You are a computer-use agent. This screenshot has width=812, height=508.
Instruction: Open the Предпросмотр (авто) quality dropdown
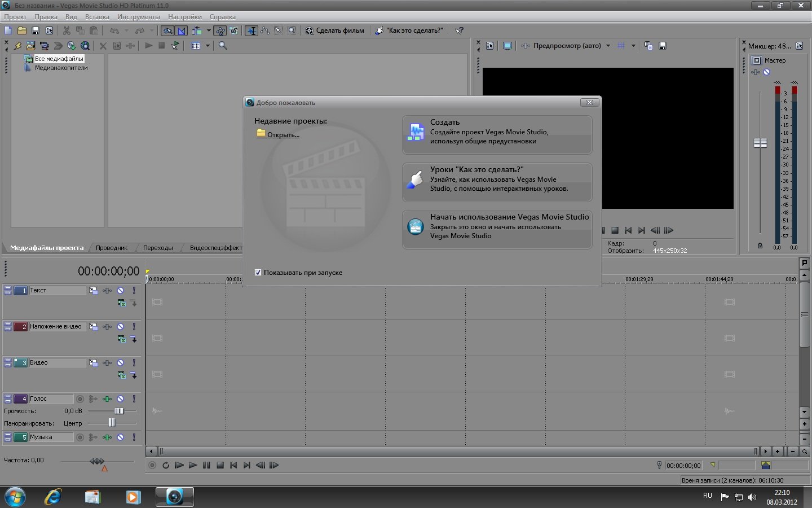608,46
